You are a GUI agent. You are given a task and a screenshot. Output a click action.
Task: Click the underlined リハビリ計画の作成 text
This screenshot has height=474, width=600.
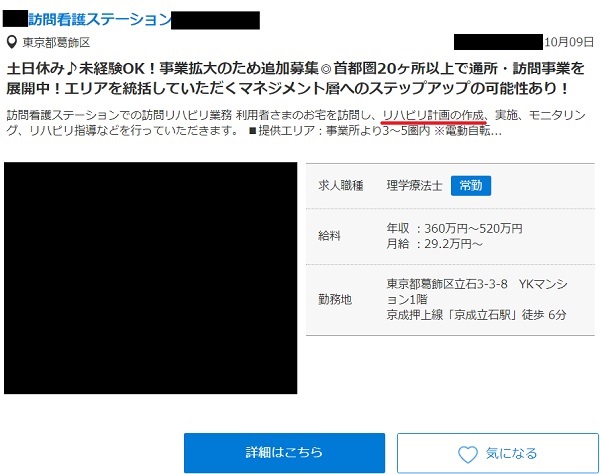pyautogui.click(x=434, y=114)
